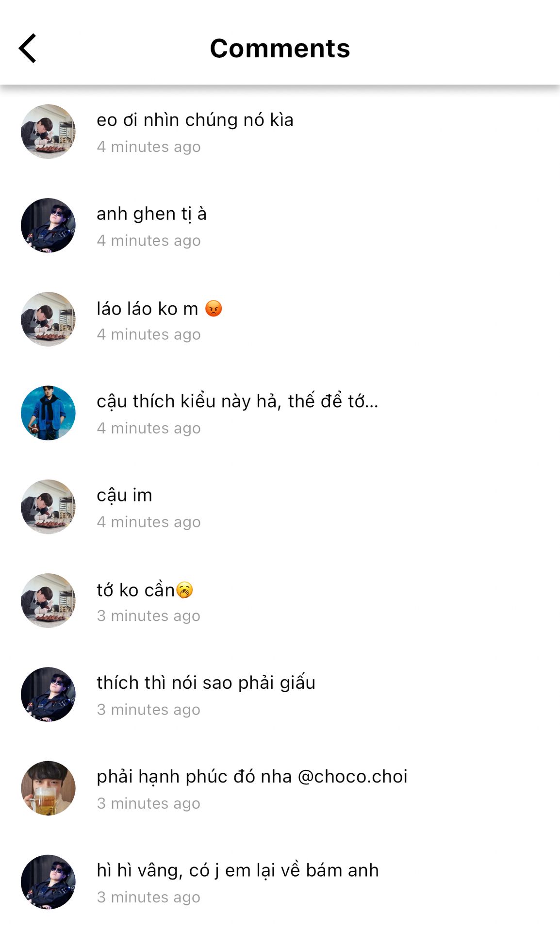Tap comment "thích thì nói sao phải giấu"

point(206,682)
